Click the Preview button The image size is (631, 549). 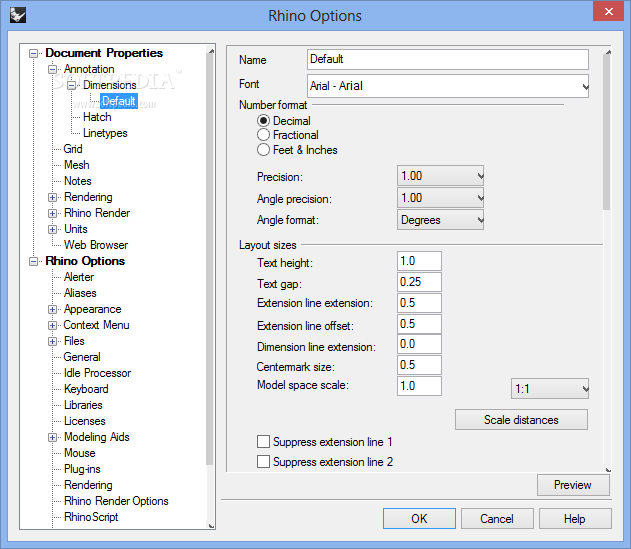(x=573, y=485)
